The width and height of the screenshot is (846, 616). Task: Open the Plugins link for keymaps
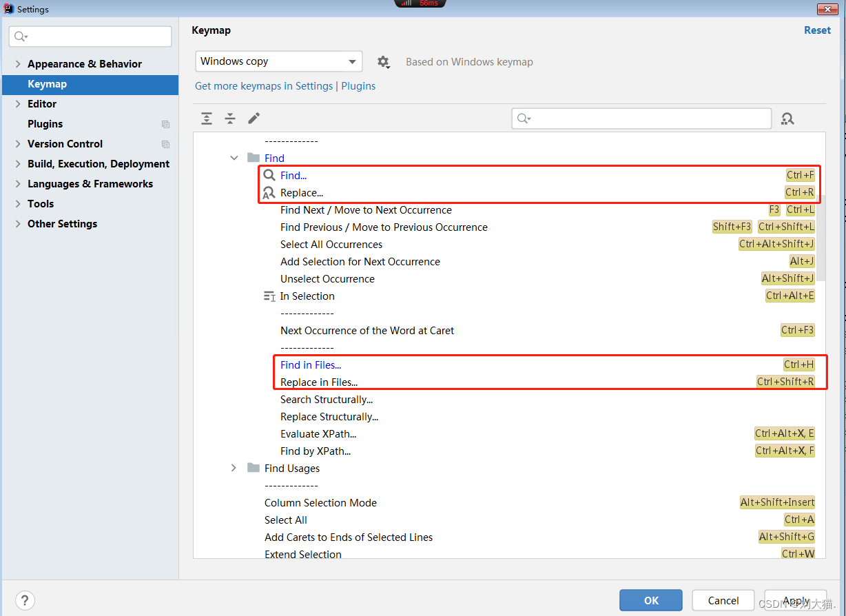[358, 86]
